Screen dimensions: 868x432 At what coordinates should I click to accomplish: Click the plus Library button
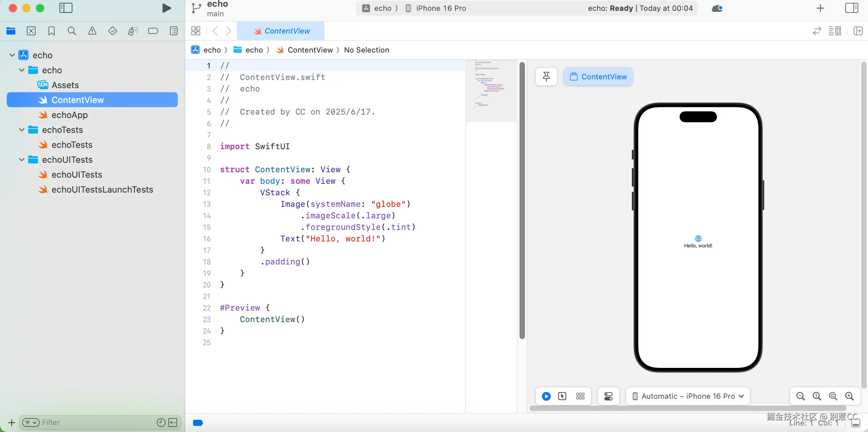point(820,8)
